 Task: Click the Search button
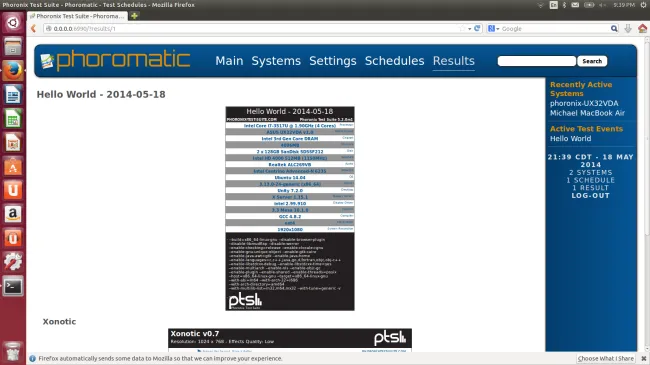(x=592, y=61)
